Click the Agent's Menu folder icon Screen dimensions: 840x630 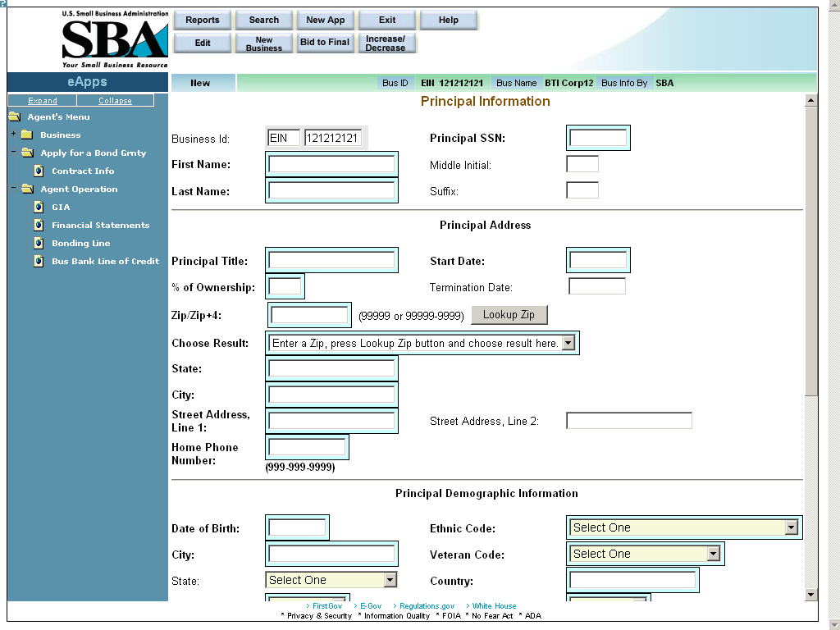point(14,116)
